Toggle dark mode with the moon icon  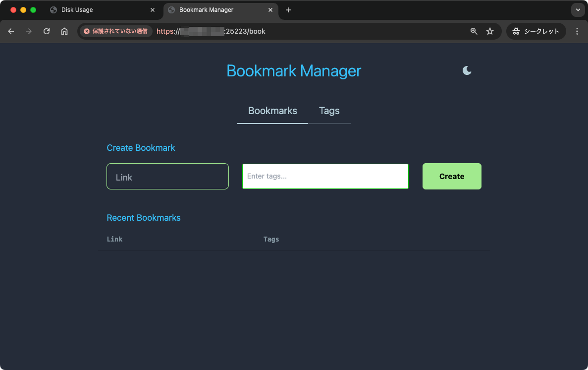coord(467,70)
